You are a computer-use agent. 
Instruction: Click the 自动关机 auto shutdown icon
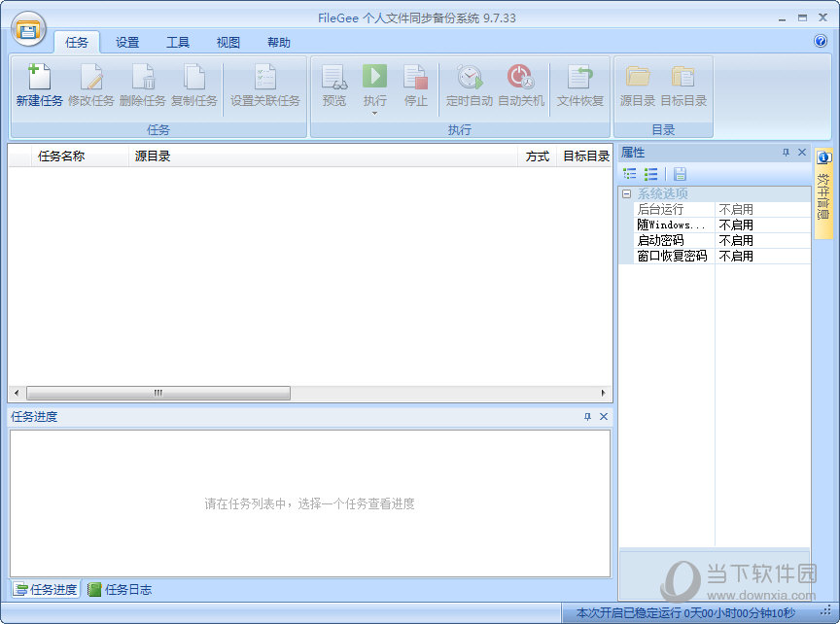point(521,77)
